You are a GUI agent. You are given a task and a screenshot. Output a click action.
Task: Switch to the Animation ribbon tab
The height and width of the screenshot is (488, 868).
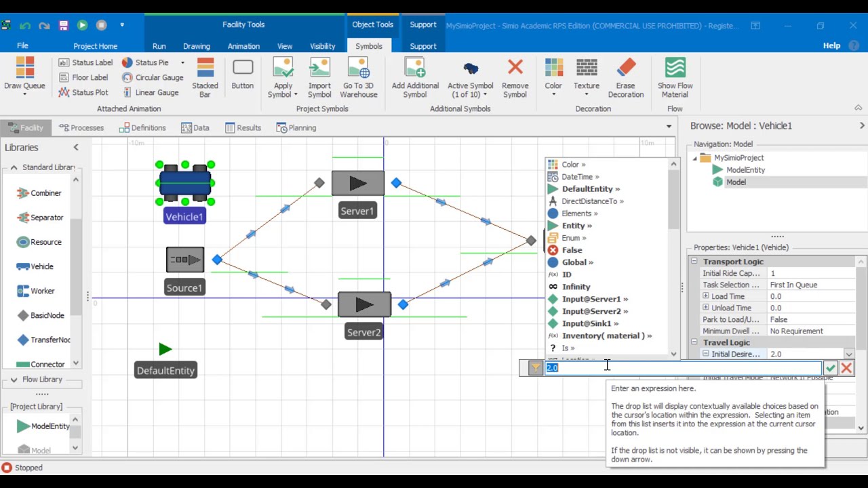pos(243,46)
